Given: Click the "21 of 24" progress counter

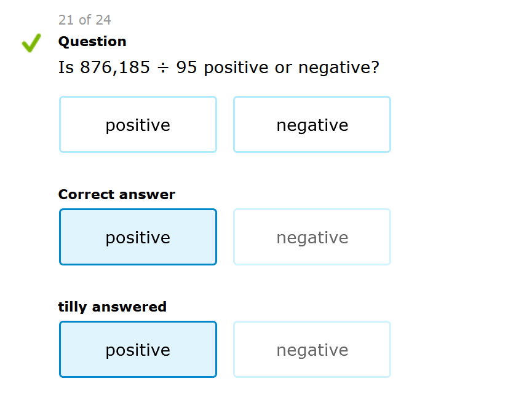Looking at the screenshot, I should [x=85, y=20].
